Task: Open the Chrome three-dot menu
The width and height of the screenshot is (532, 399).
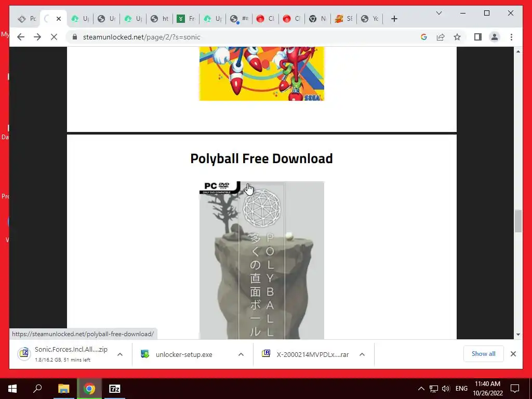Action: [x=511, y=37]
